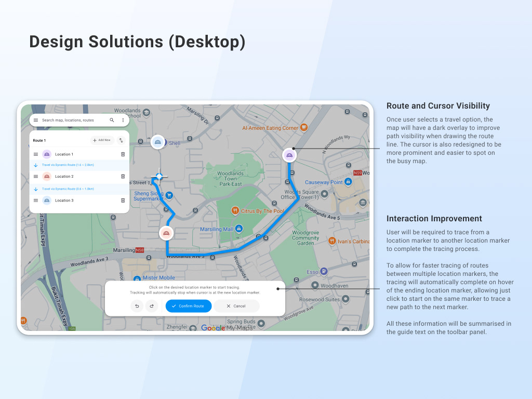
Task: Click the Causeway Point shopping pin
Action: (x=348, y=181)
